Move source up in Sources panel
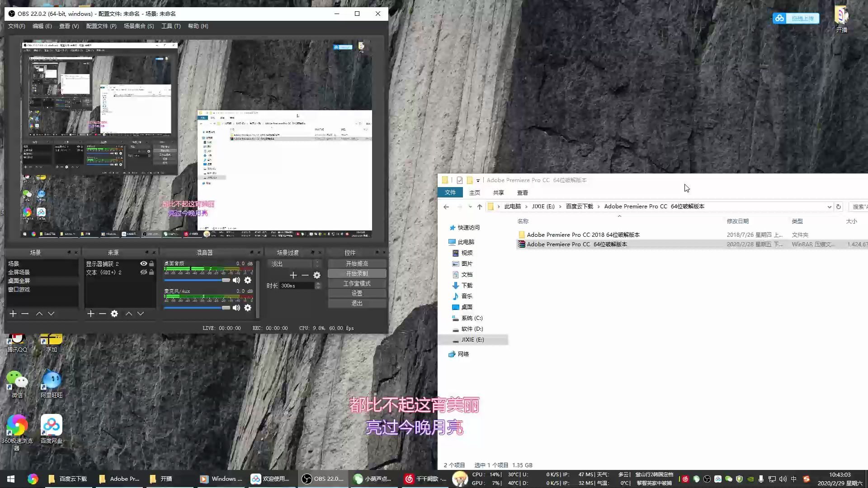 [x=129, y=314]
